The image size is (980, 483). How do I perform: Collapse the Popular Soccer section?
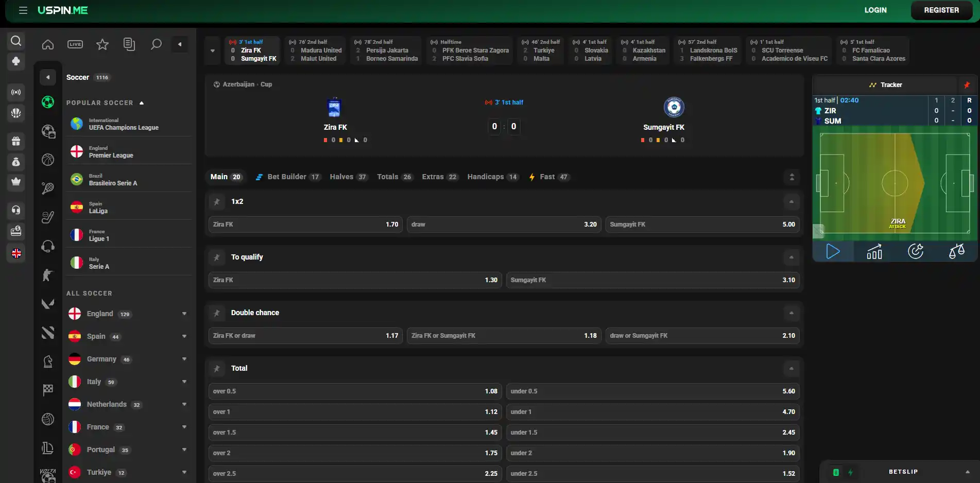(x=142, y=103)
